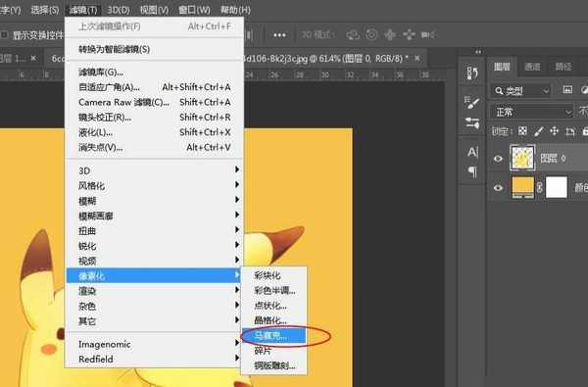Expand the 视频 submenu
This screenshot has width=588, height=387.
(x=154, y=261)
